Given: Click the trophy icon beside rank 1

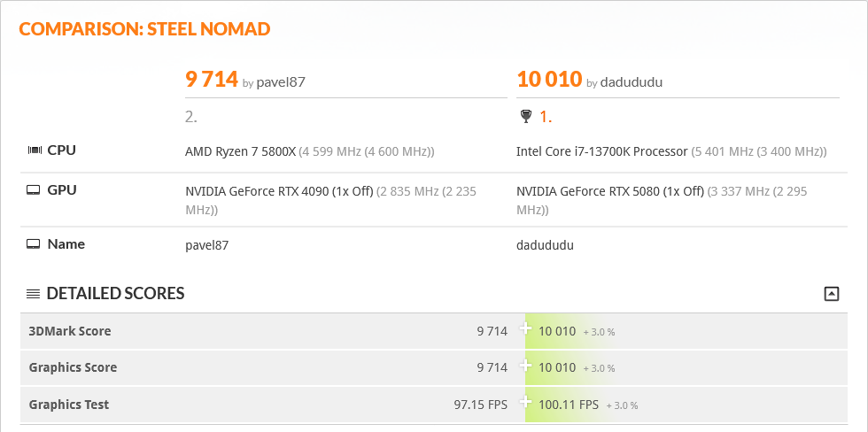Looking at the screenshot, I should [x=525, y=116].
